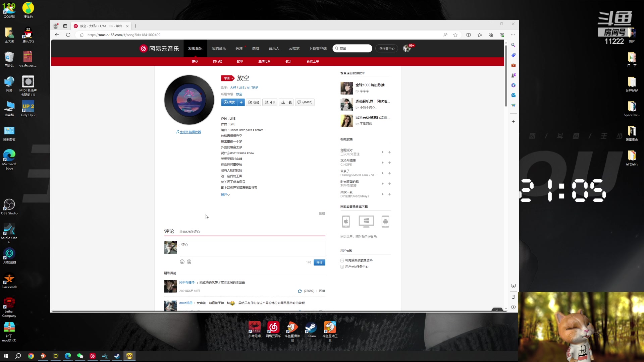644x362 pixels.
Task: Go back with Edge back arrow
Action: [57, 35]
